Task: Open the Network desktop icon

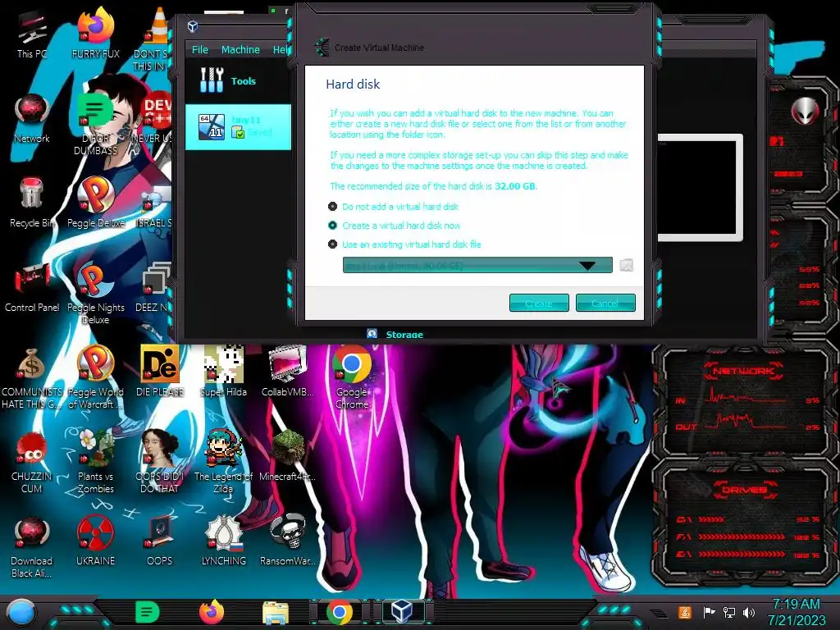Action: tap(32, 119)
